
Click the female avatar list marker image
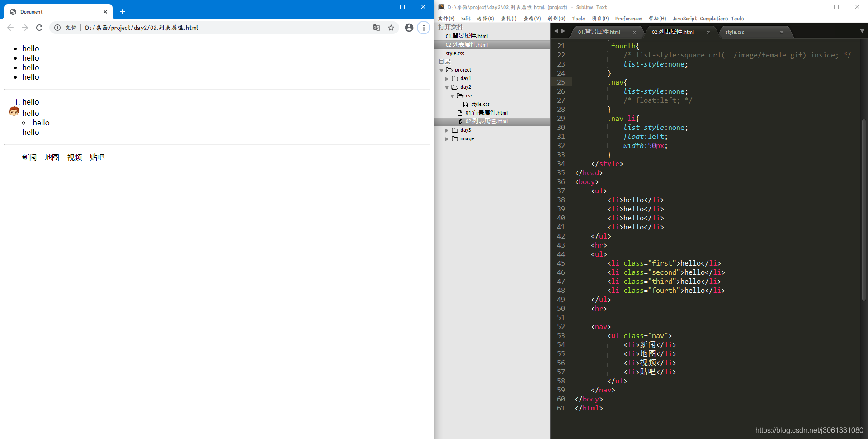point(14,111)
